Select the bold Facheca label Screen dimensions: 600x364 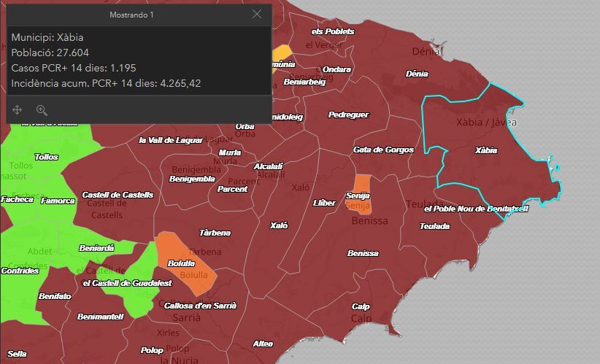(x=18, y=199)
